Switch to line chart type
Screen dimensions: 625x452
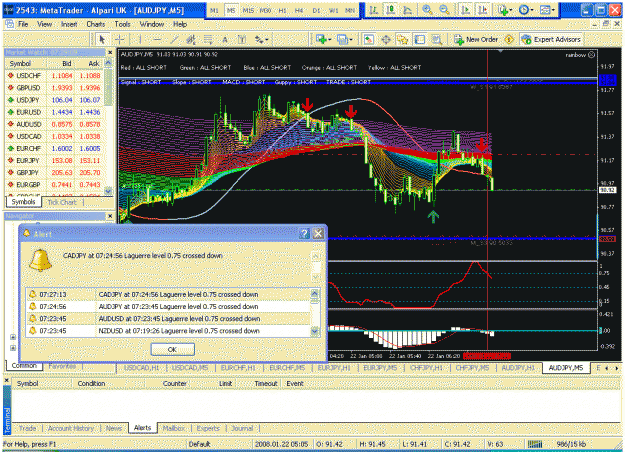[407, 10]
